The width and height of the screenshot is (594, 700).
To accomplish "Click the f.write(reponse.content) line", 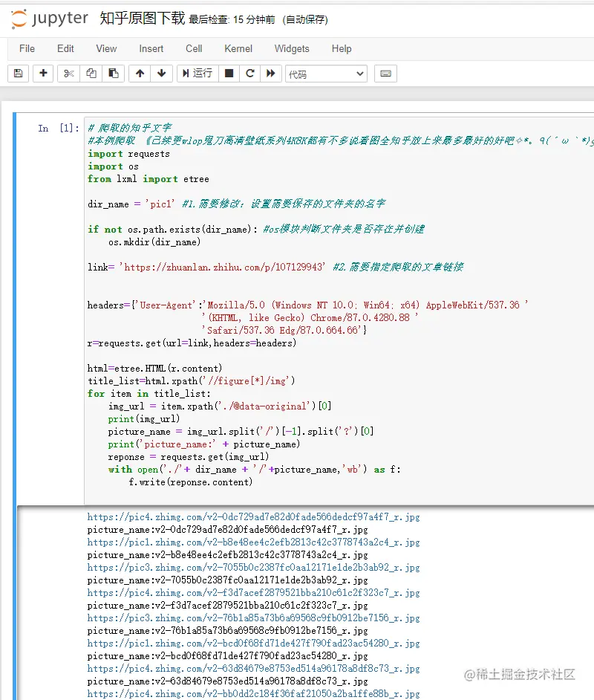I will [x=190, y=482].
